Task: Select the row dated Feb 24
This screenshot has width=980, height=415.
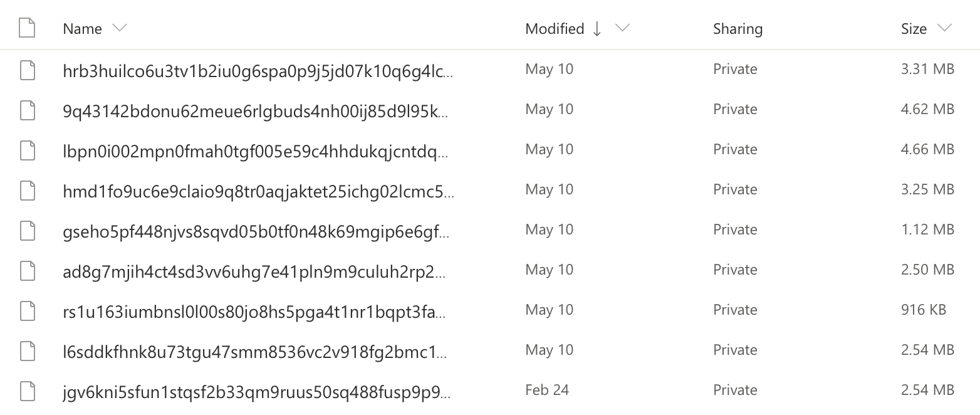Action: (490, 390)
